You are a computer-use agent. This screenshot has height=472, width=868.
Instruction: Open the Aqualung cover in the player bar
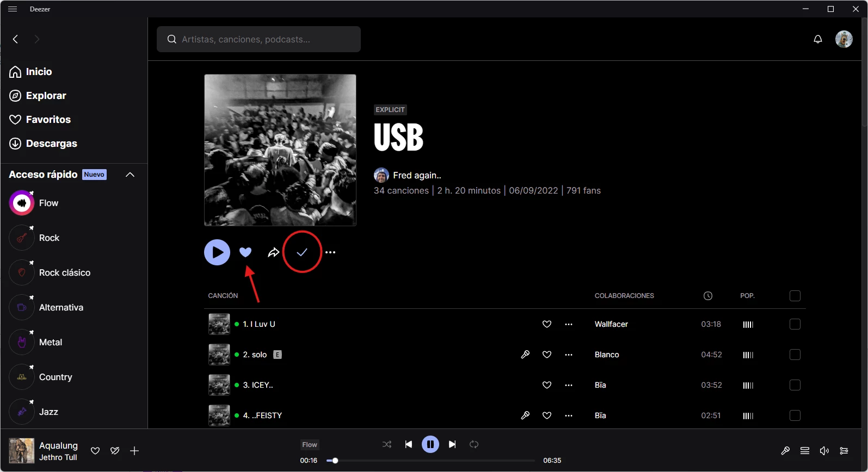(22, 451)
